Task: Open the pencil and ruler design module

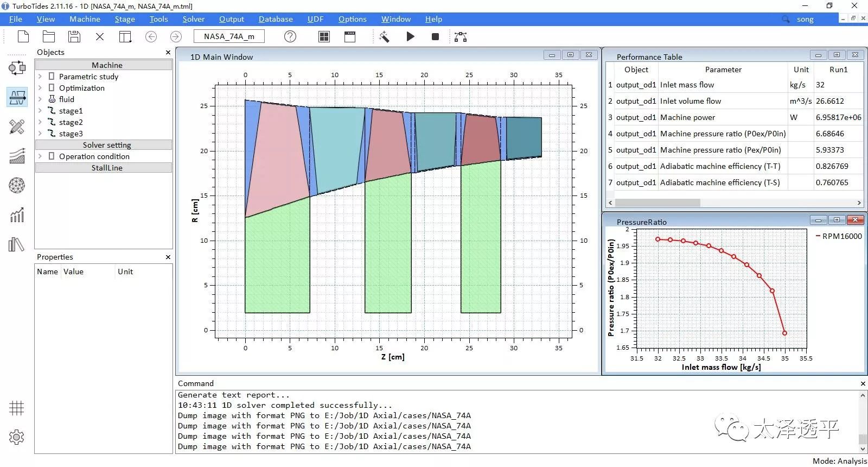Action: pos(17,127)
